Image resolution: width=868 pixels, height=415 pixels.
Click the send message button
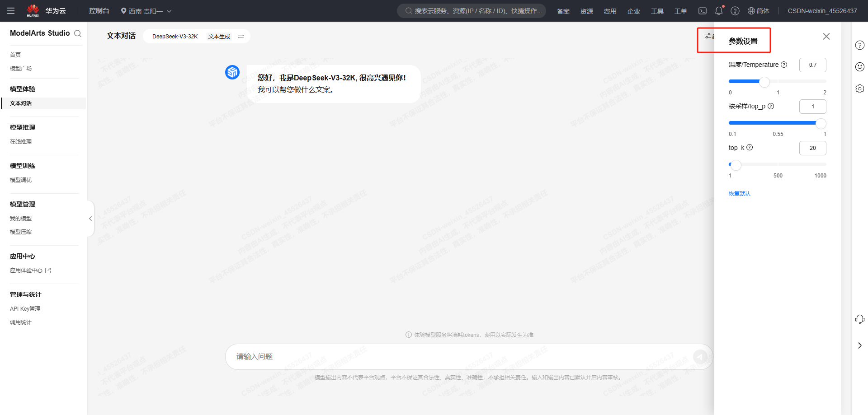tap(700, 357)
